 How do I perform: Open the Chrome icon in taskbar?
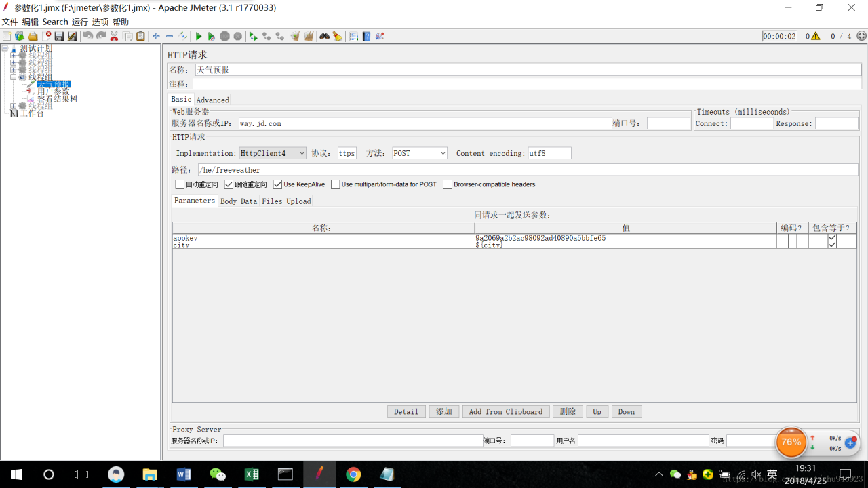tap(353, 474)
